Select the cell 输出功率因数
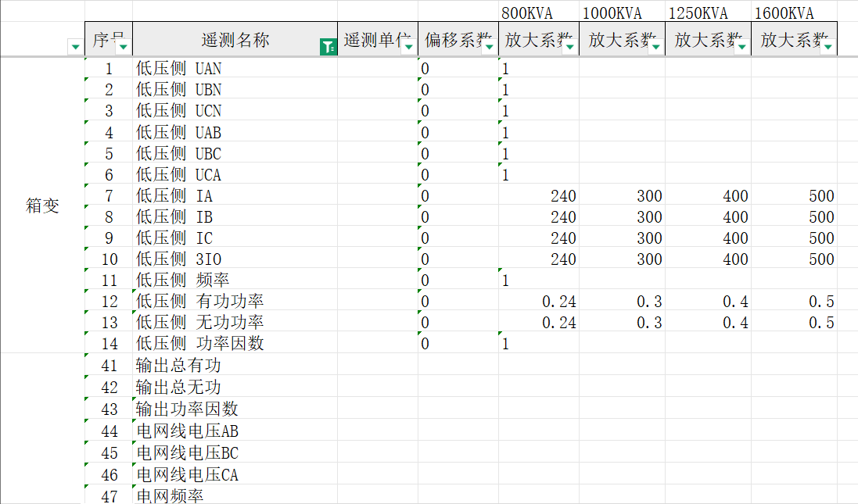 pos(235,409)
